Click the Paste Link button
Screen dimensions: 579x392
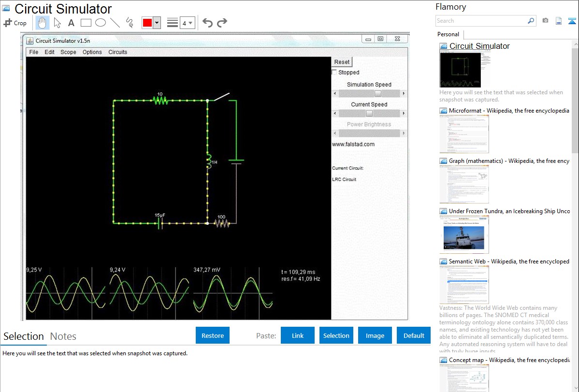click(x=298, y=335)
